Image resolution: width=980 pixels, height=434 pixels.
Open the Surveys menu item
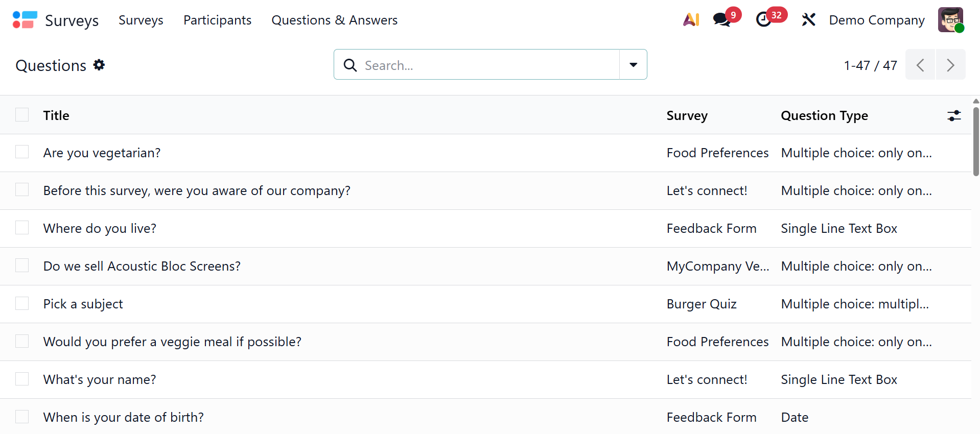(x=141, y=20)
